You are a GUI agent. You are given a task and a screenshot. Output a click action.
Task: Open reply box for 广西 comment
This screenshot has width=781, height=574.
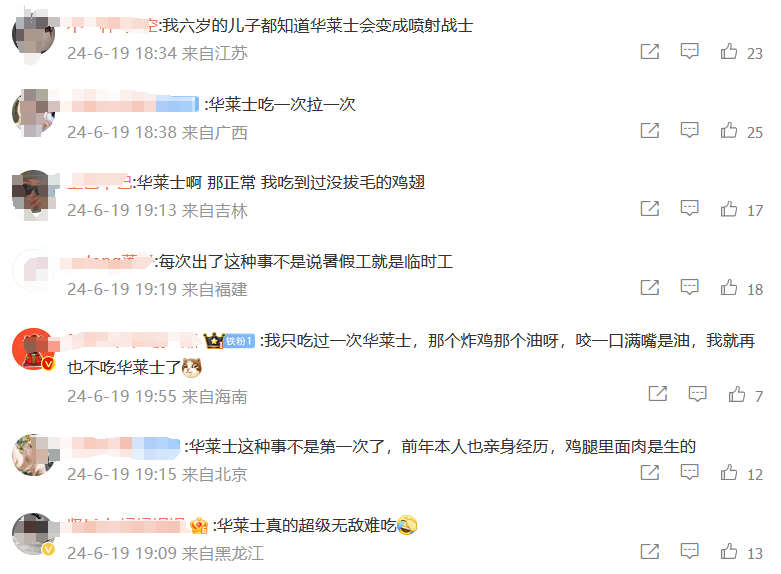pos(689,131)
